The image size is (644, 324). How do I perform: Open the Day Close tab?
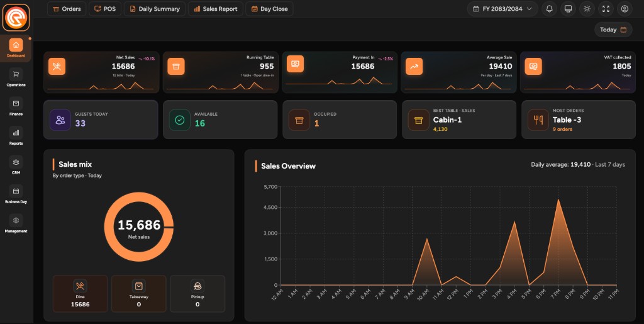(269, 9)
